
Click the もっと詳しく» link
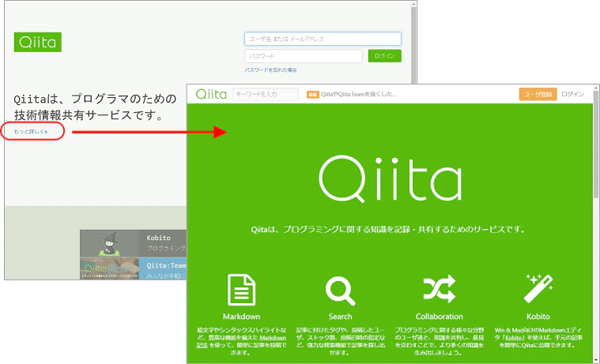31,132
